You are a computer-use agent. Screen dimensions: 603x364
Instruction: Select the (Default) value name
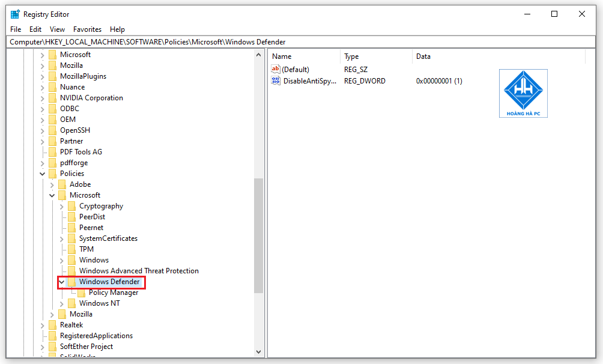295,70
